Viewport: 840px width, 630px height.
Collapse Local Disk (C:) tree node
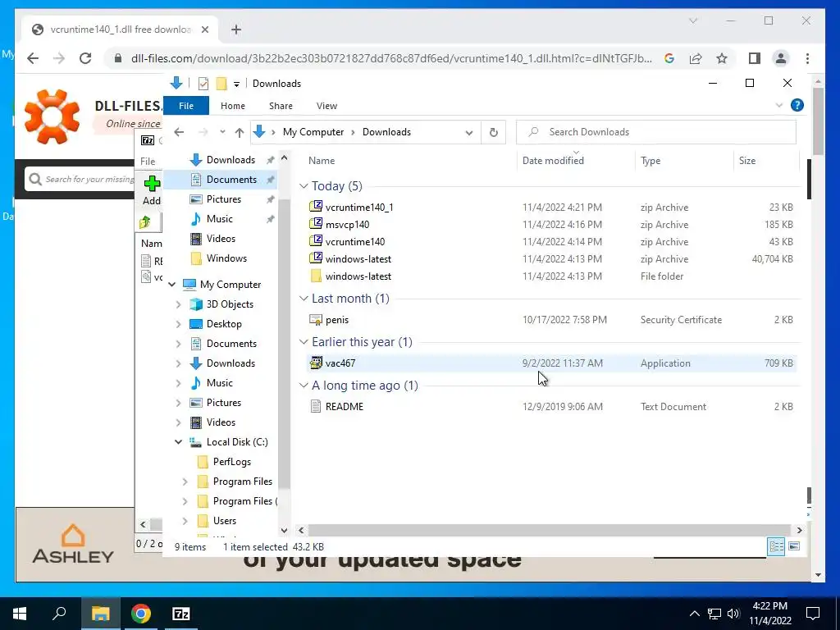click(x=178, y=442)
